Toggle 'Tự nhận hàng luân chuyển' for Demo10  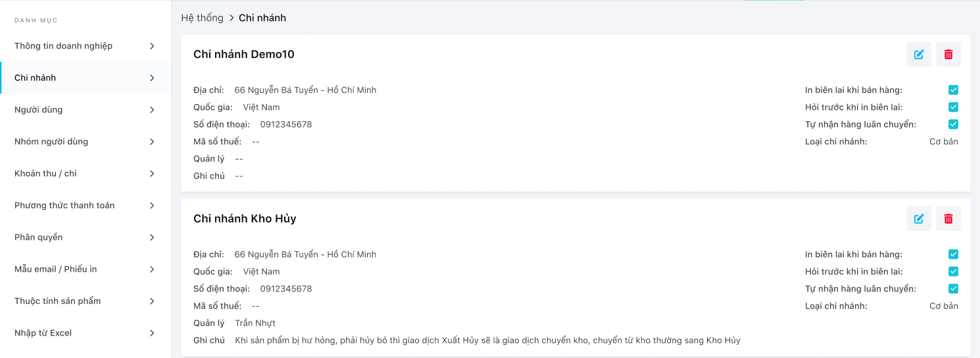click(x=953, y=124)
